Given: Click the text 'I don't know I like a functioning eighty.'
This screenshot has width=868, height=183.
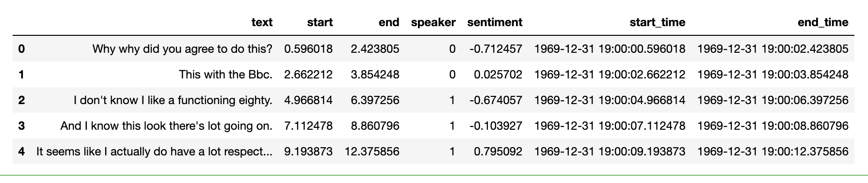Looking at the screenshot, I should (173, 100).
